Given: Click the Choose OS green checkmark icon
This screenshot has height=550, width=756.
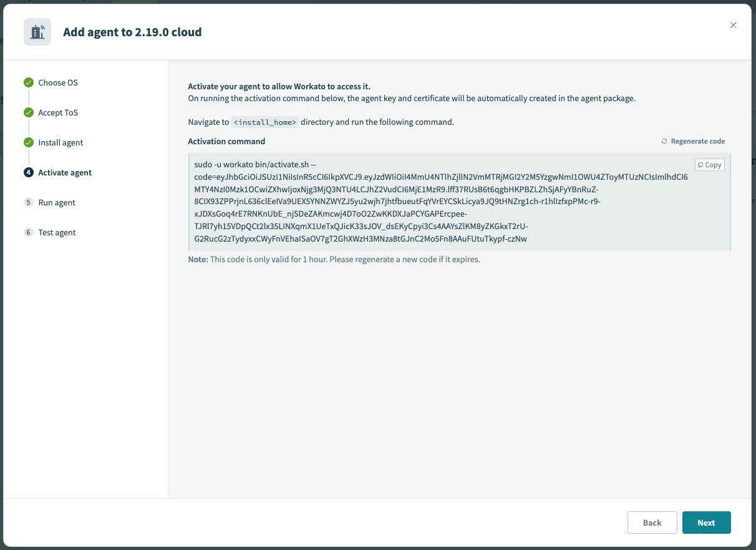Looking at the screenshot, I should tap(29, 82).
